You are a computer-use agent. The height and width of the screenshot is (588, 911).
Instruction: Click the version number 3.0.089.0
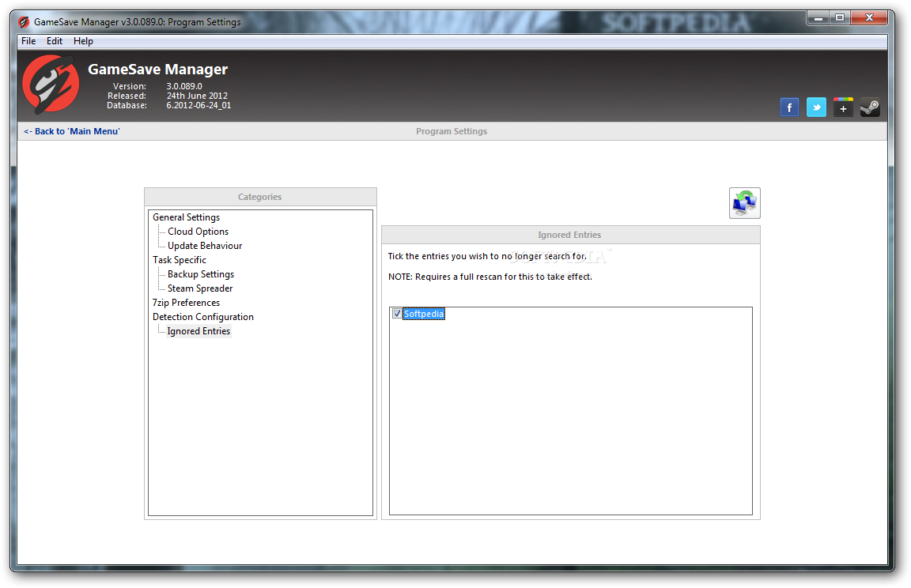184,86
